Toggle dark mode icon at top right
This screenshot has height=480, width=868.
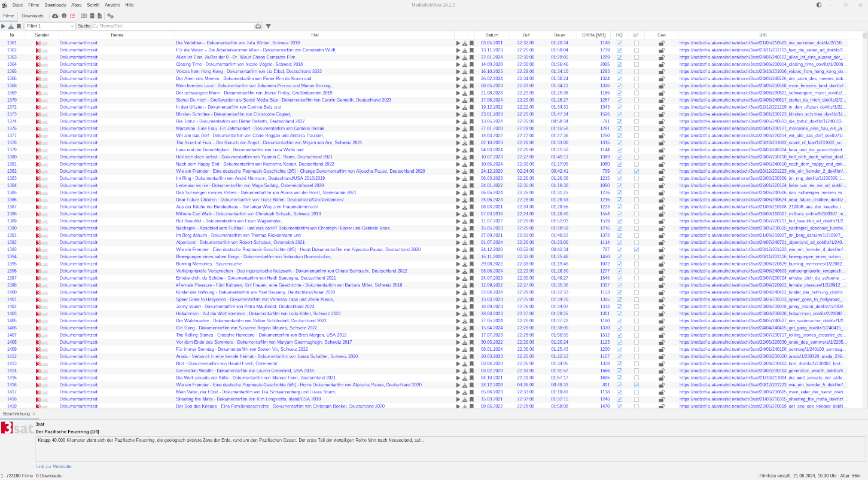819,5
